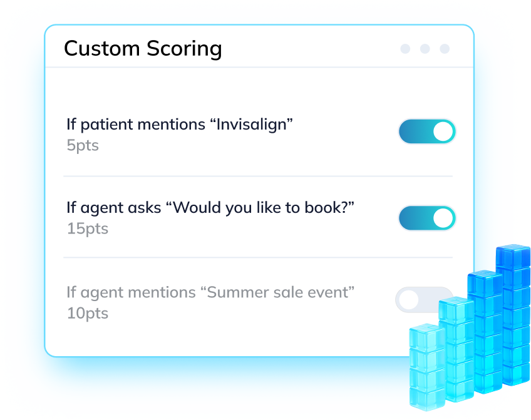531x420 pixels.
Task: Click the Custom Scoring panel title
Action: [x=143, y=48]
